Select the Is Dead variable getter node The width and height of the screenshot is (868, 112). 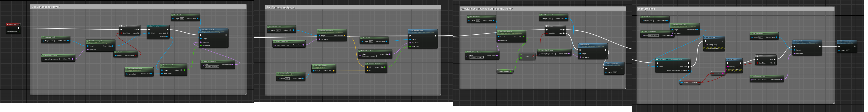coord(690,82)
